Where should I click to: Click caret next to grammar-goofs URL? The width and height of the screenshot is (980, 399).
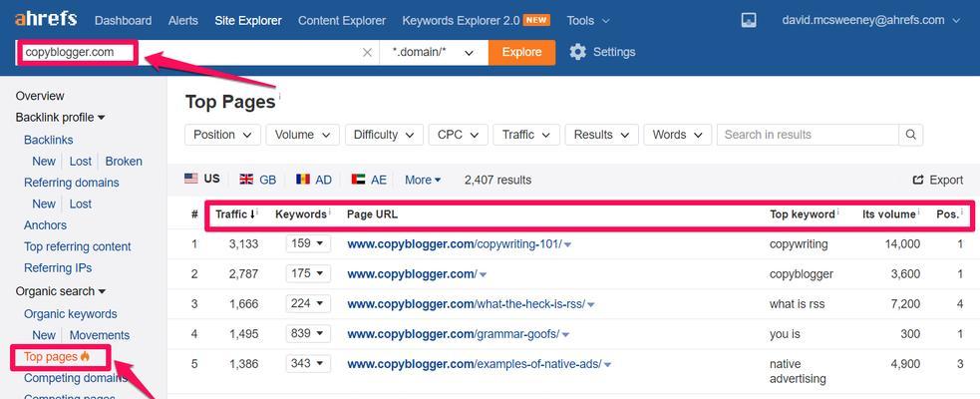pos(565,335)
